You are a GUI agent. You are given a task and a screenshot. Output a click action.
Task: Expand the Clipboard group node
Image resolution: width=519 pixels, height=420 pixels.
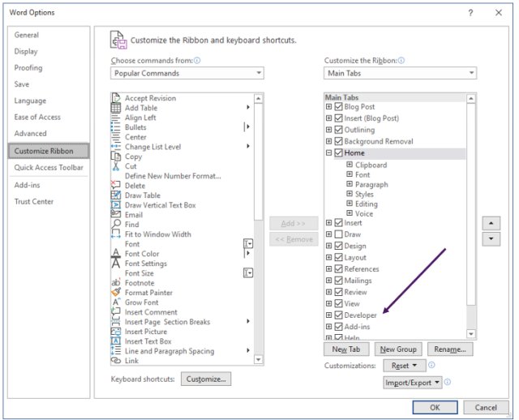pos(350,165)
